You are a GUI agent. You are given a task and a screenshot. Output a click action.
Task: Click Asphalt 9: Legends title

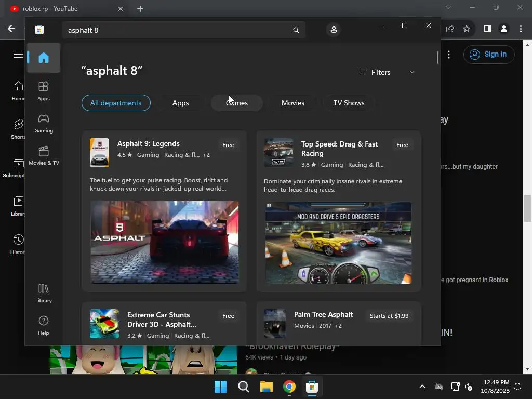[148, 143]
